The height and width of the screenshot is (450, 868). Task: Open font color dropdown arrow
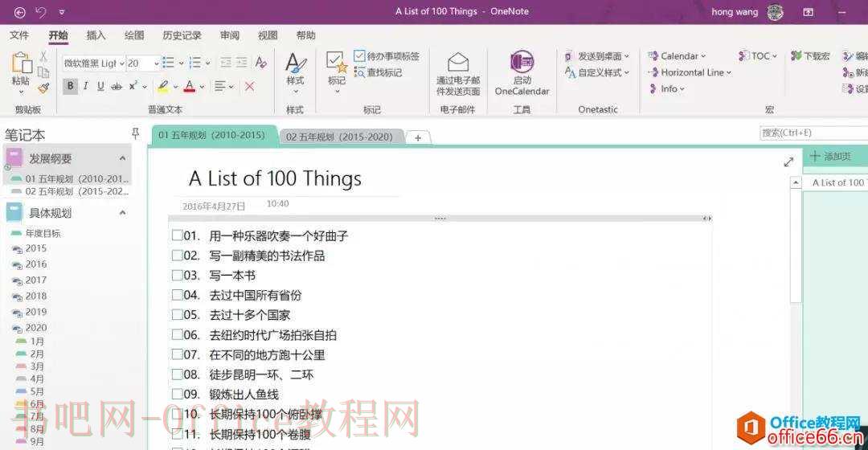click(202, 86)
